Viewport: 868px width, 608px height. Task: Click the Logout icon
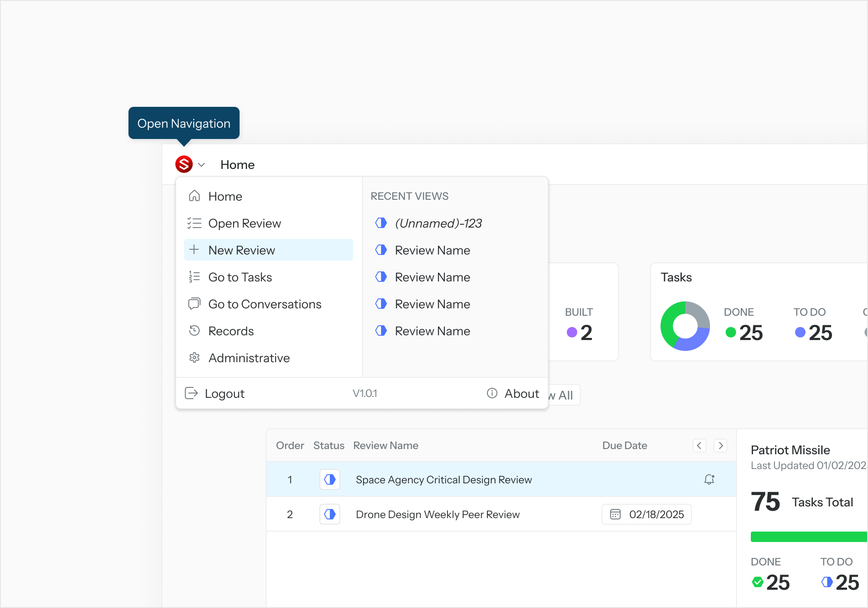tap(191, 393)
